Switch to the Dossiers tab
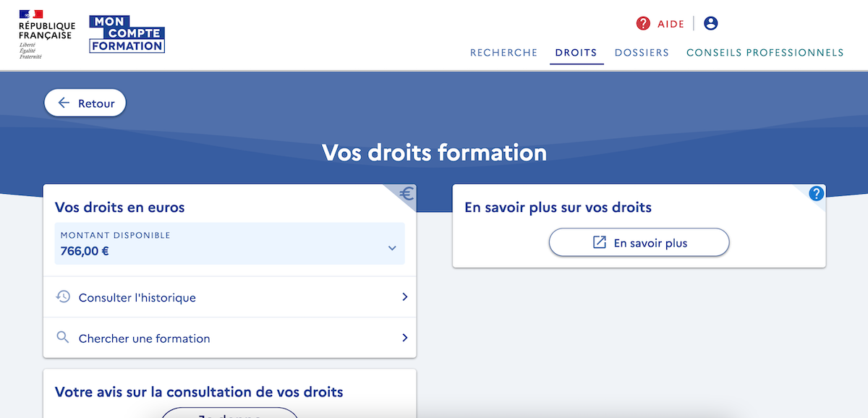868x418 pixels. coord(642,53)
